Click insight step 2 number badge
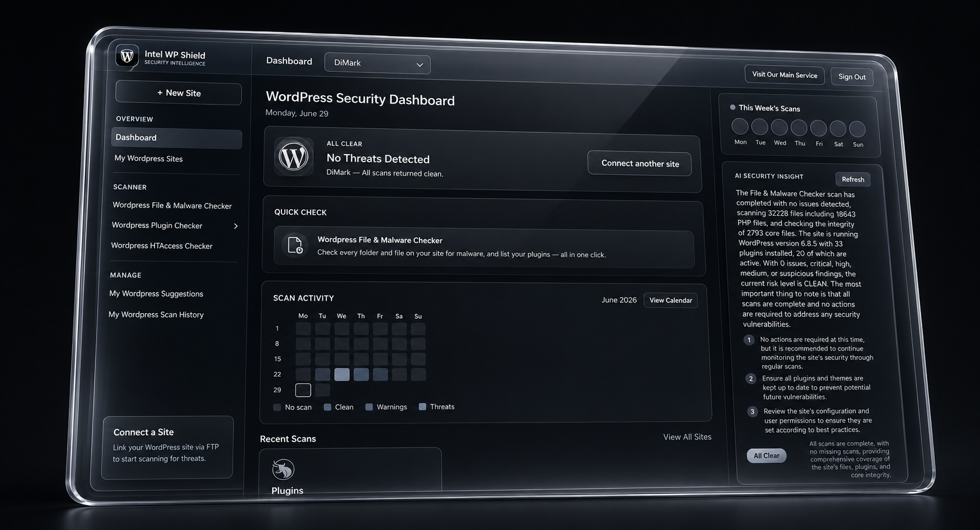The width and height of the screenshot is (980, 530). 751,379
